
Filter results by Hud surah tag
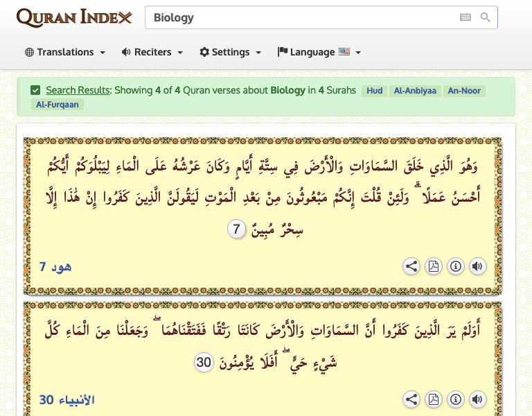(374, 91)
